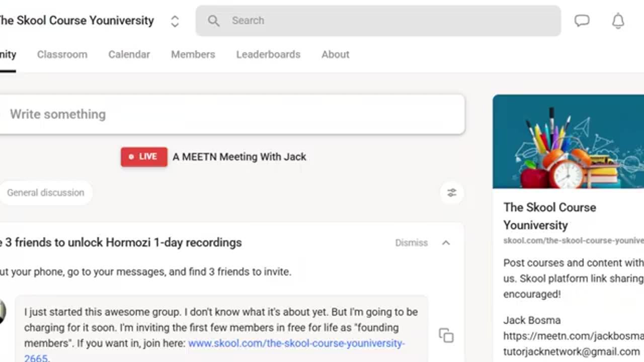The height and width of the screenshot is (362, 644).
Task: Click the Jack Bosma name text
Action: [x=532, y=320]
